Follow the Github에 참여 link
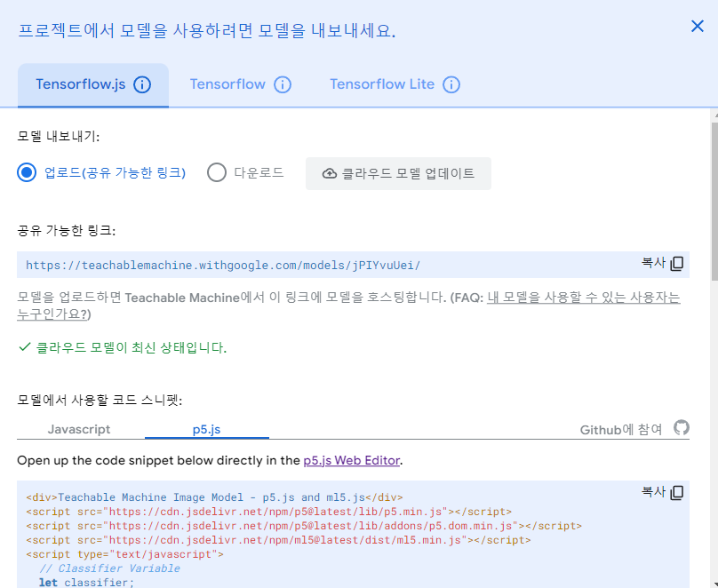 [x=621, y=430]
